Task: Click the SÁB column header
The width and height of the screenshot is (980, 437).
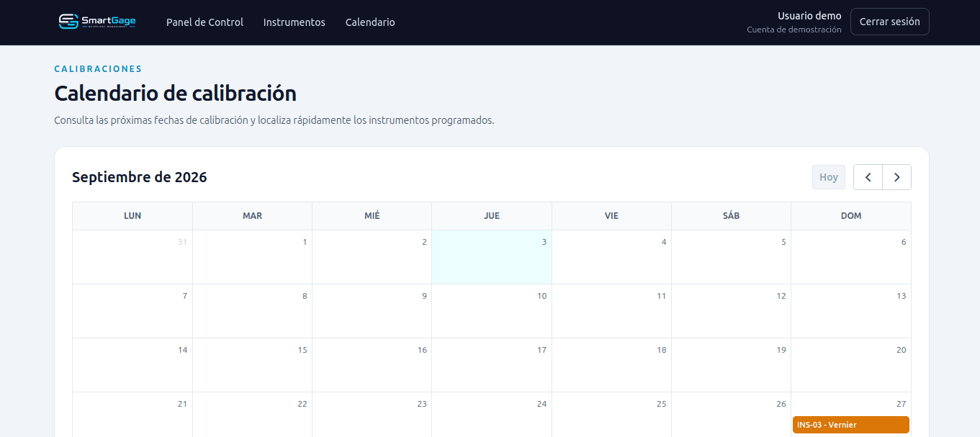Action: (732, 216)
